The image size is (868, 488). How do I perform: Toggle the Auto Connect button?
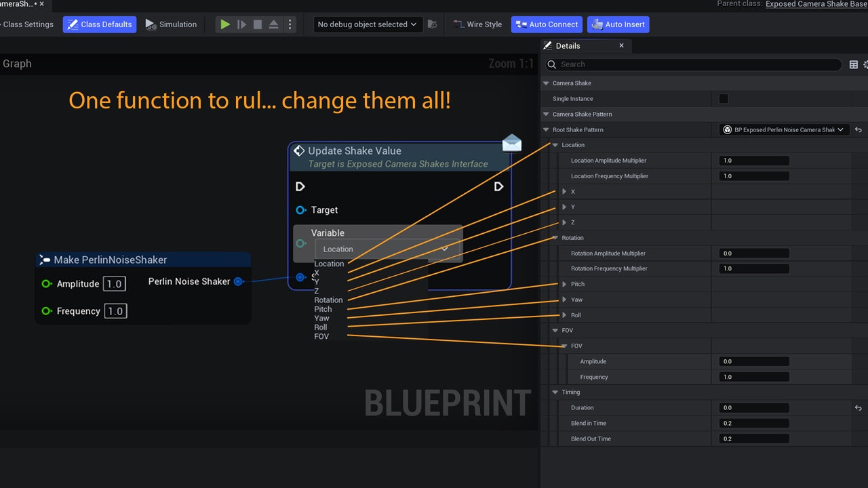(547, 24)
